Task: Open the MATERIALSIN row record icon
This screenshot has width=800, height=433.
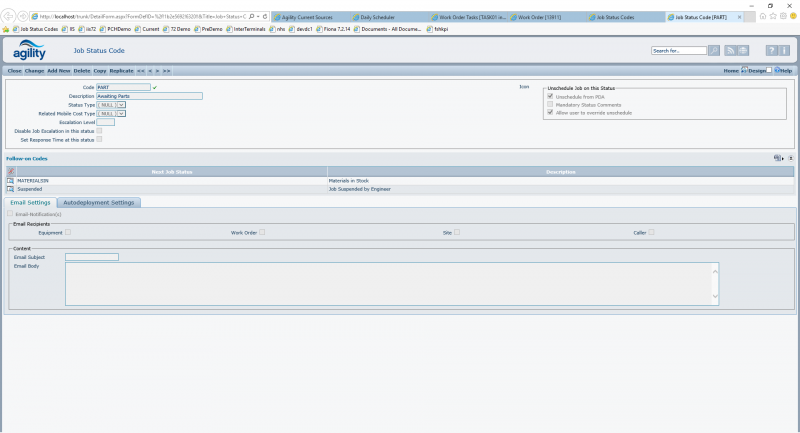Action: pyautogui.click(x=11, y=180)
